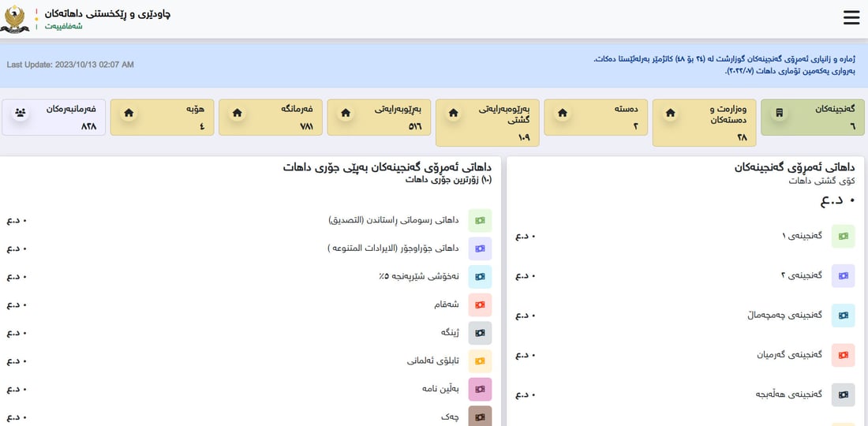
Task: Click green icon for داهاتی رسوماتی ڕاستاندن
Action: tap(480, 220)
